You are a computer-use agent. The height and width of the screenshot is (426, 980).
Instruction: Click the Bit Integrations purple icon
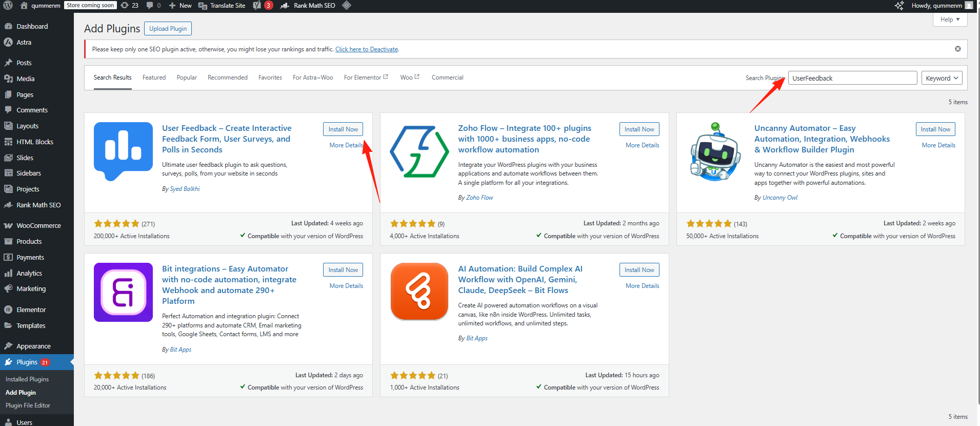(x=123, y=292)
